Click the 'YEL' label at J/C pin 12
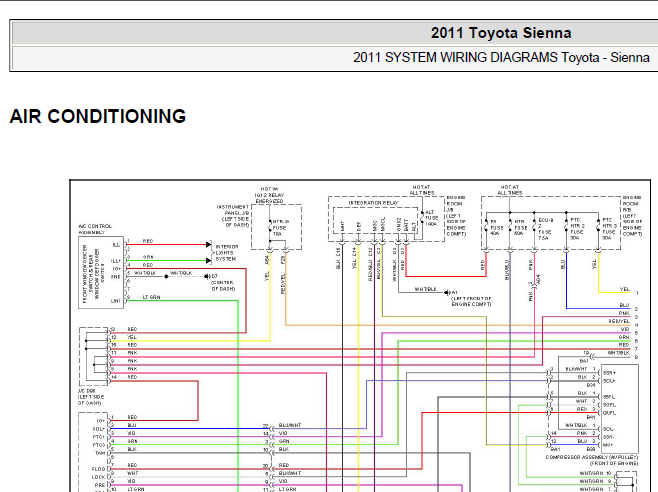Viewport: 658px width, 492px height. pyautogui.click(x=132, y=337)
